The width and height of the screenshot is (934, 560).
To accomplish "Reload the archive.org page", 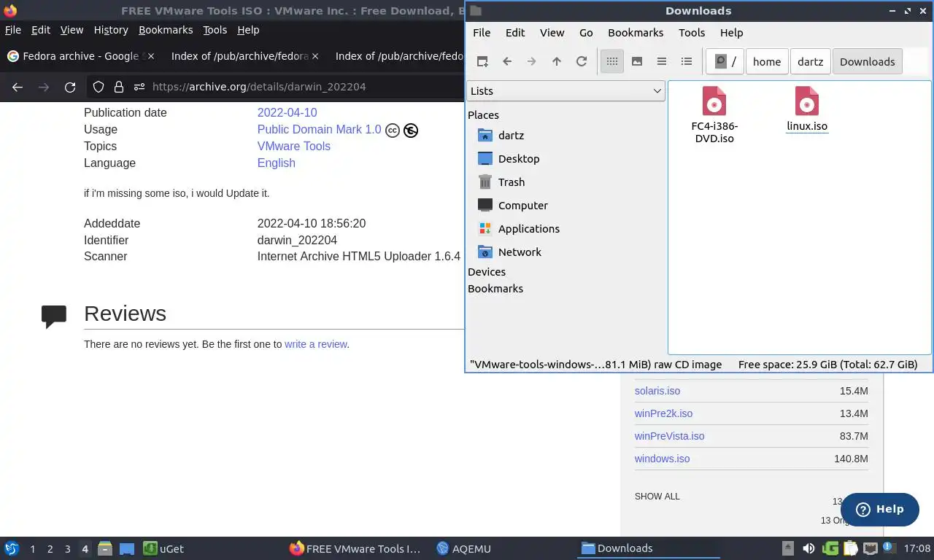I will pos(70,87).
